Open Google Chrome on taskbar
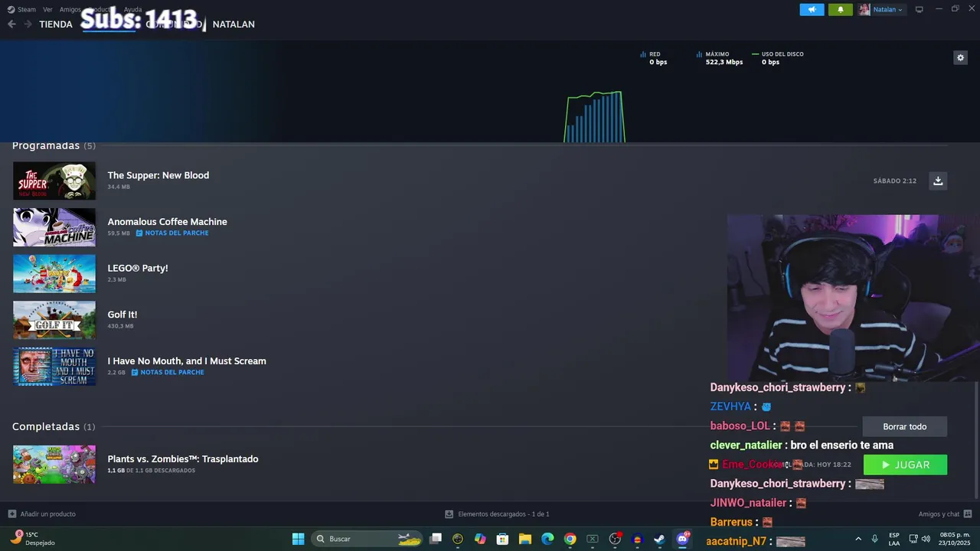Viewport: 980px width, 551px height. (570, 539)
